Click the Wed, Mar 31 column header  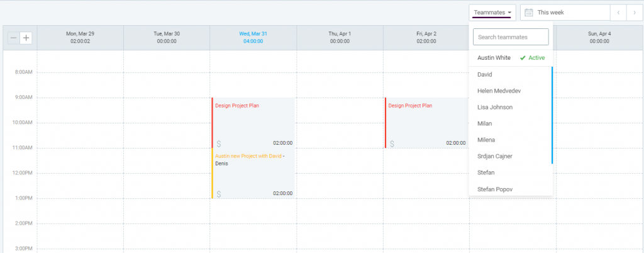(253, 37)
